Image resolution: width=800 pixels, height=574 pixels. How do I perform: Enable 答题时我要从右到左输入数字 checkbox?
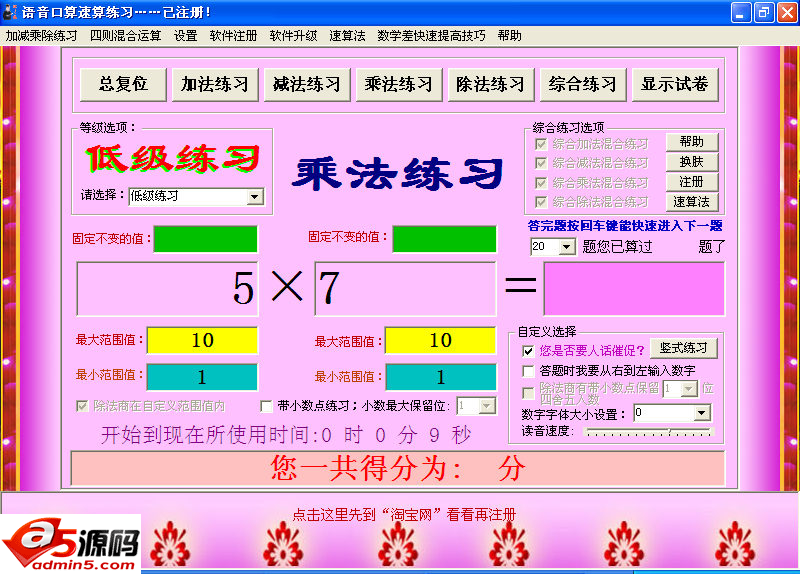[x=528, y=371]
